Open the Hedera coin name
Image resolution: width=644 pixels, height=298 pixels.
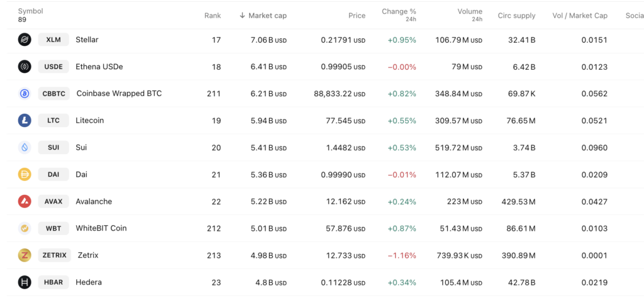(89, 282)
